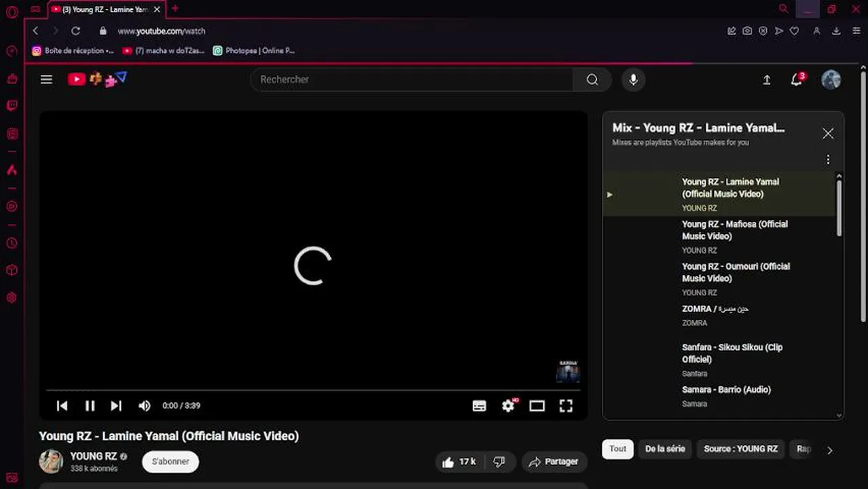The width and height of the screenshot is (868, 489).
Task: Open Settings gear in sidebar
Action: point(12,297)
